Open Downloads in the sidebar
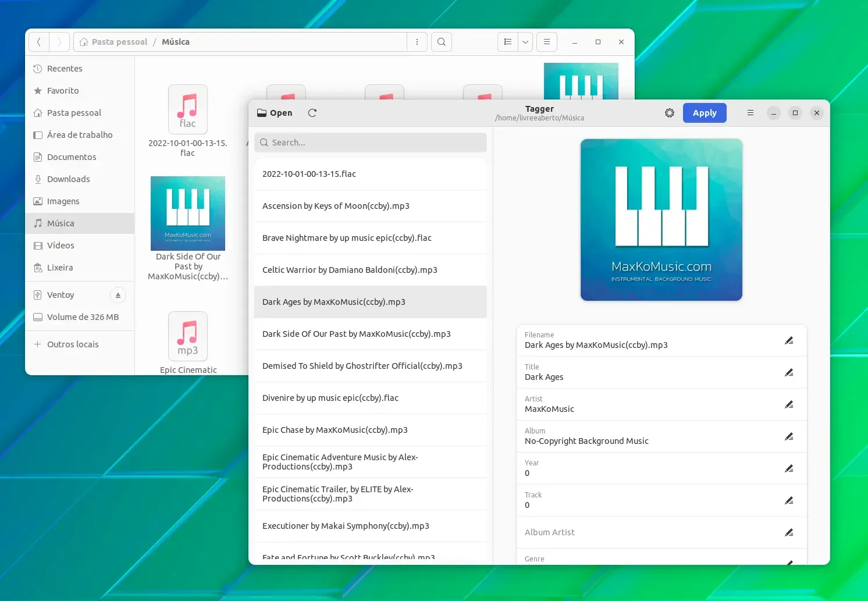 (80, 179)
